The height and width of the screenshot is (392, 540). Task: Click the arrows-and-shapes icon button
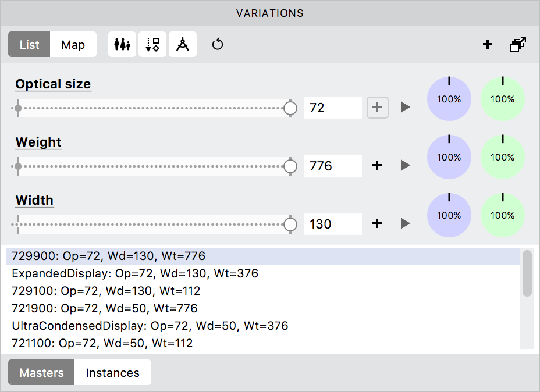(152, 44)
